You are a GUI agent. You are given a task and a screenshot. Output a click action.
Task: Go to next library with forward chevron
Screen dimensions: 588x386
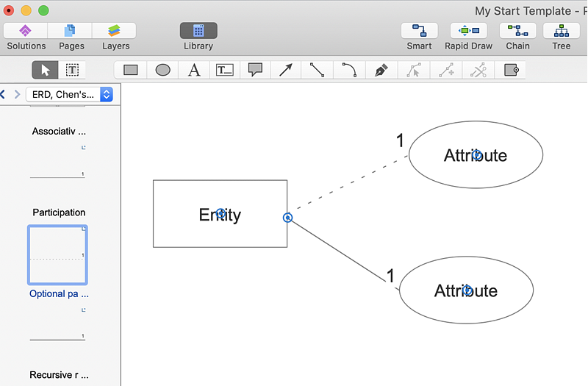17,94
